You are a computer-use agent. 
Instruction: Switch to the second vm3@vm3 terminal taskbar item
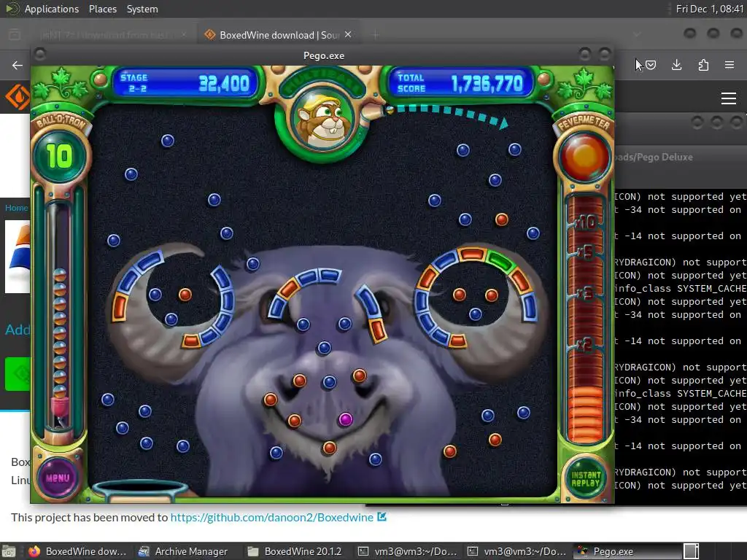pos(517,551)
